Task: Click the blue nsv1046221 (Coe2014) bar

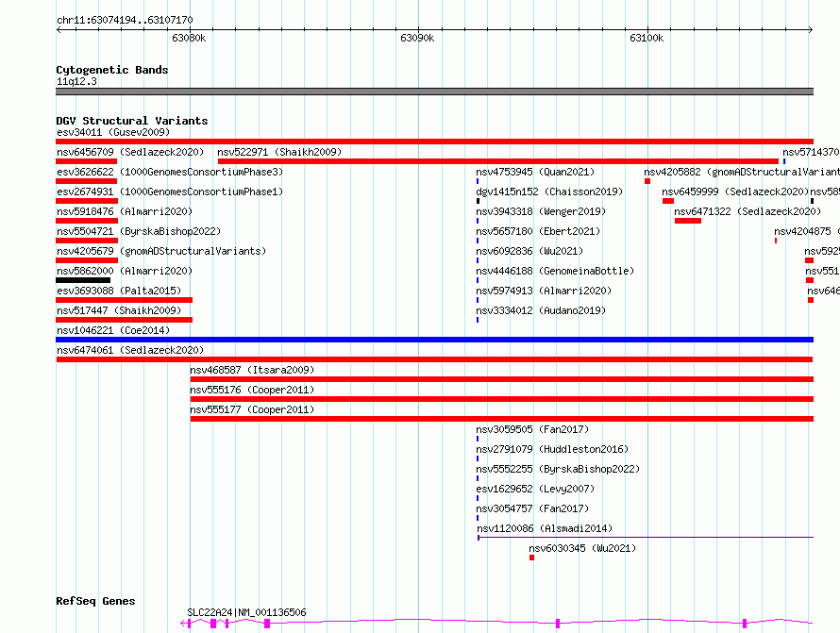Action: 434,340
